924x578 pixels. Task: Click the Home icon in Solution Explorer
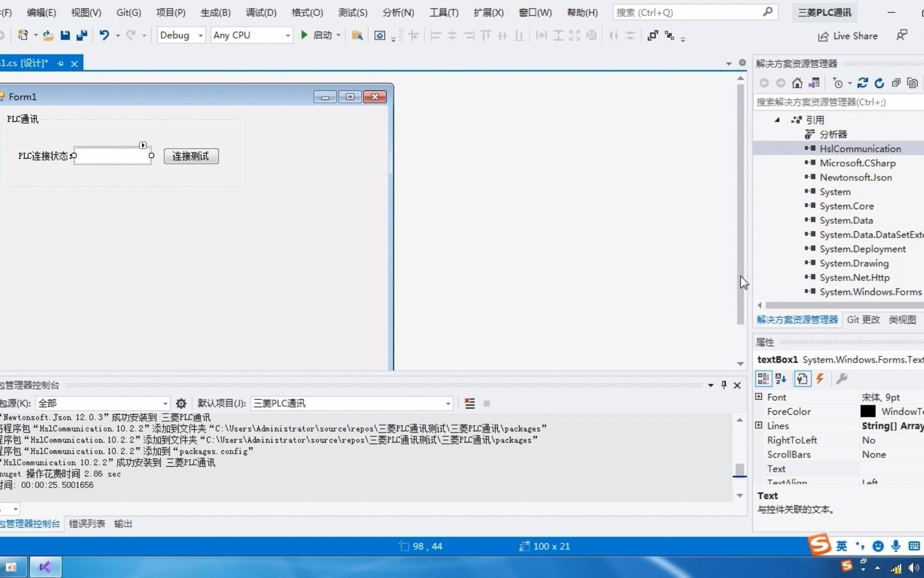click(797, 83)
